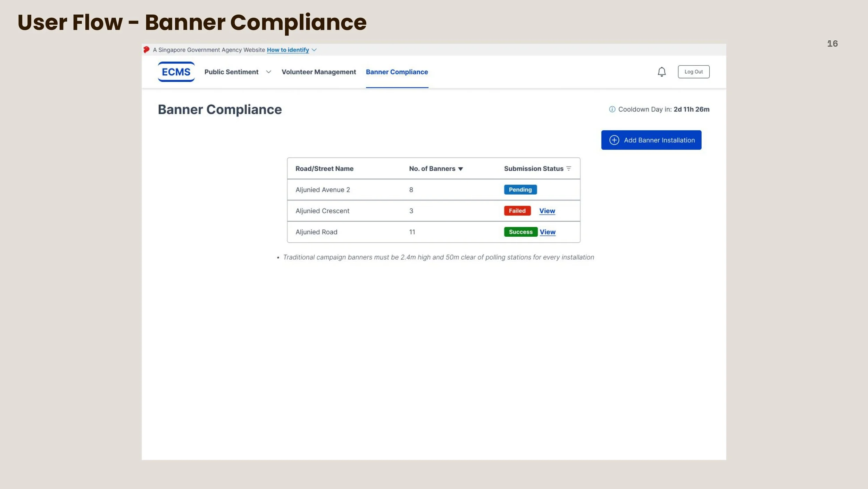Click the Pending status badge

point(520,189)
